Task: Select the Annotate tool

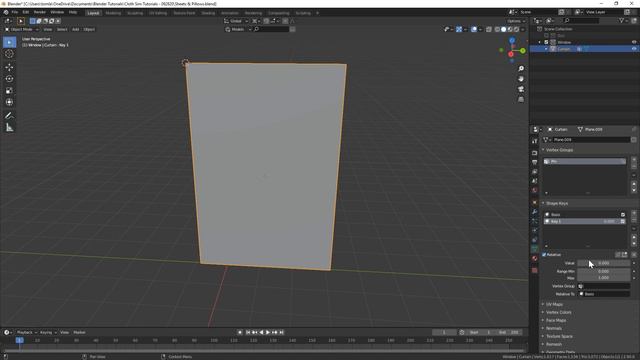Action: click(x=9, y=116)
